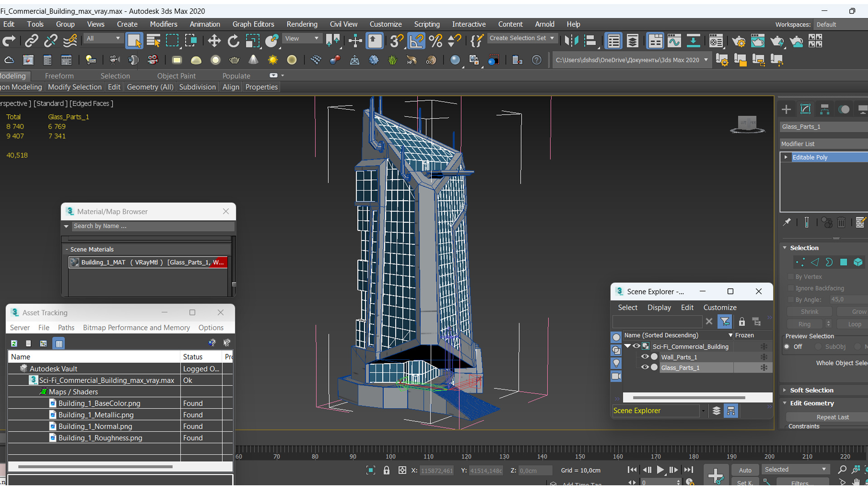Select Off preview selection radio

pos(787,347)
